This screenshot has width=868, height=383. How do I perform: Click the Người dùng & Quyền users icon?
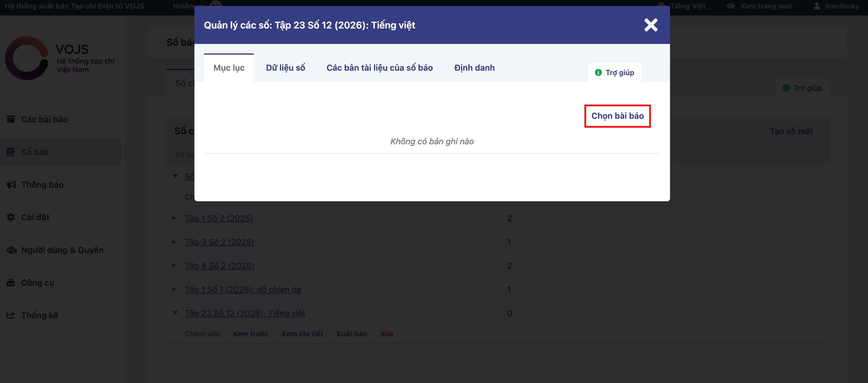point(12,250)
